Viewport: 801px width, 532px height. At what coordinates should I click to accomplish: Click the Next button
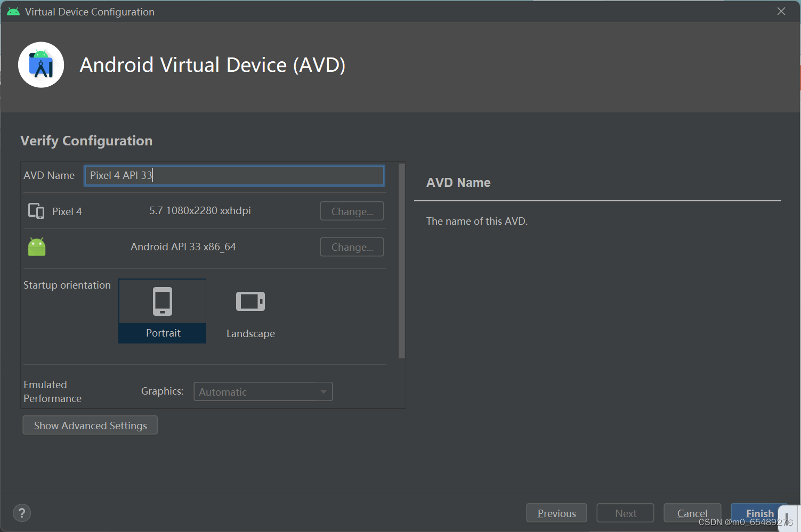(626, 513)
